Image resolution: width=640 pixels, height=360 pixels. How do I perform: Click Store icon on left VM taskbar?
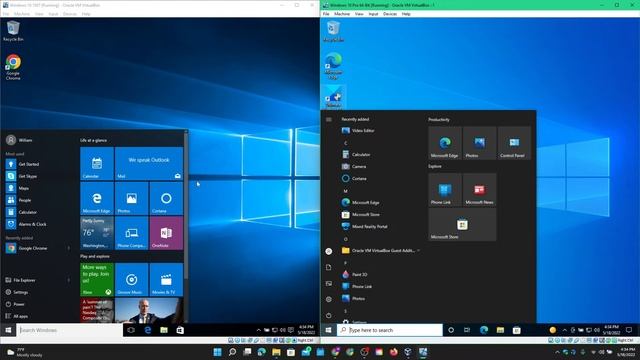click(x=180, y=330)
